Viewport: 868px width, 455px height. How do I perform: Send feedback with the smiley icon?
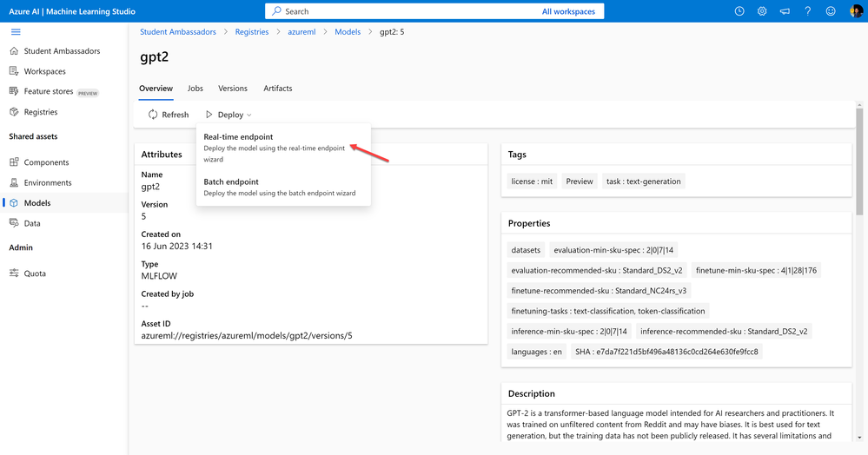[831, 11]
